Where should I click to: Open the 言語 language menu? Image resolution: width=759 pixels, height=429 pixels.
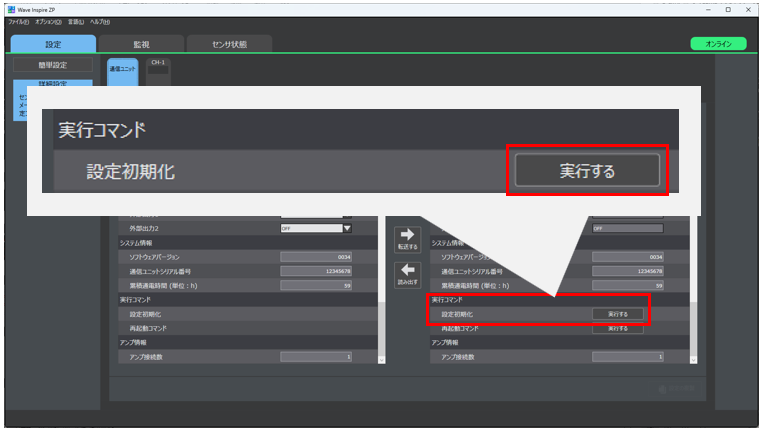(76, 22)
